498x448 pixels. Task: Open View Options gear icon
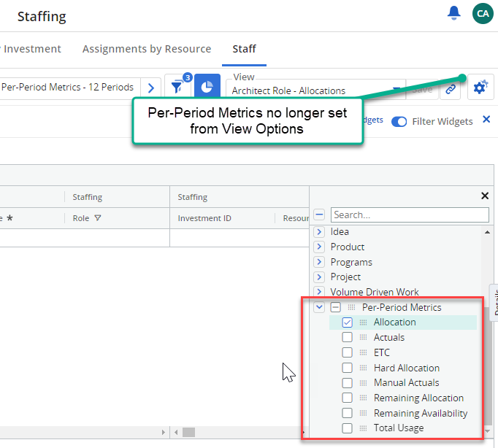point(480,87)
